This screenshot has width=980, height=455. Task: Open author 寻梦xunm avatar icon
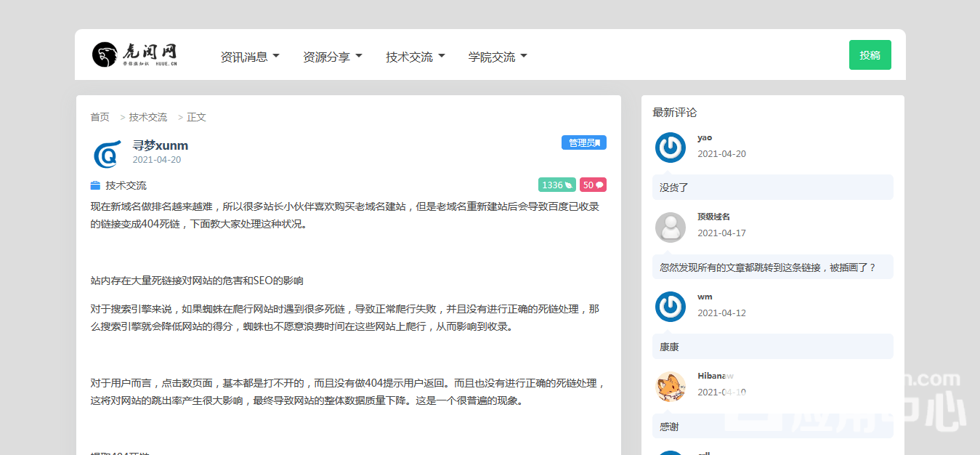106,153
